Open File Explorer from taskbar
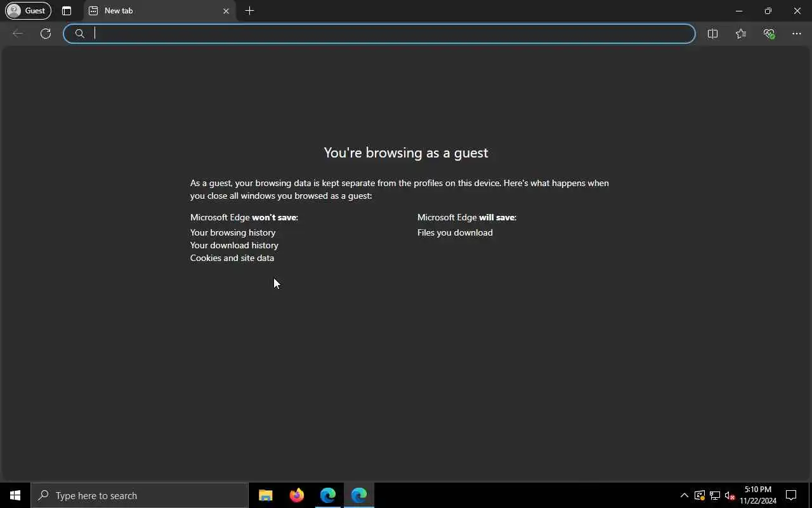 266,495
